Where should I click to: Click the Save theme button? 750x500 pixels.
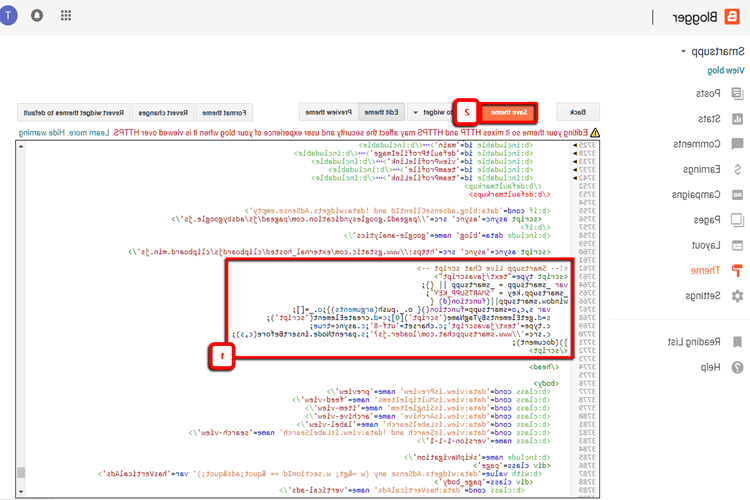509,112
